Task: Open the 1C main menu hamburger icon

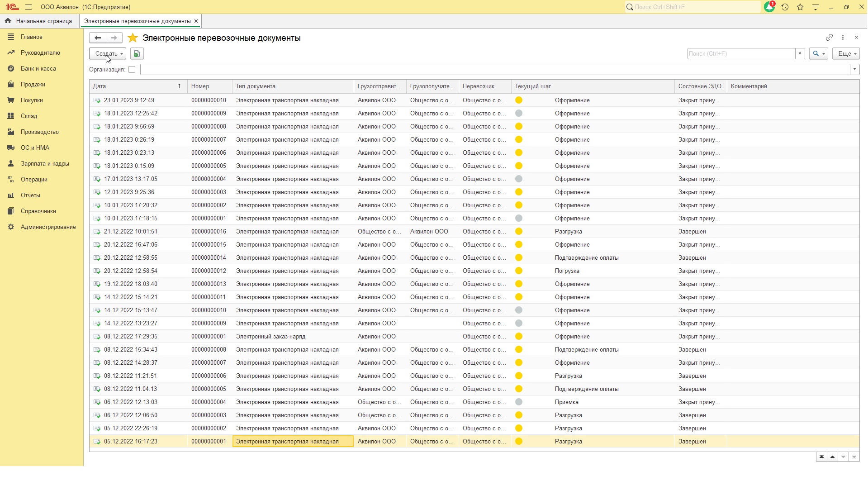Action: (x=28, y=7)
